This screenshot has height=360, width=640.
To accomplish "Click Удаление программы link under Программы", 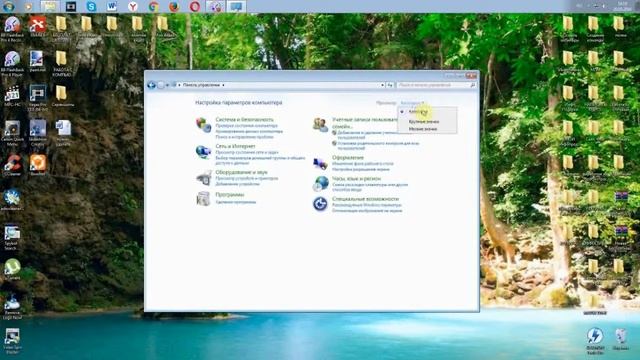I will coord(236,202).
